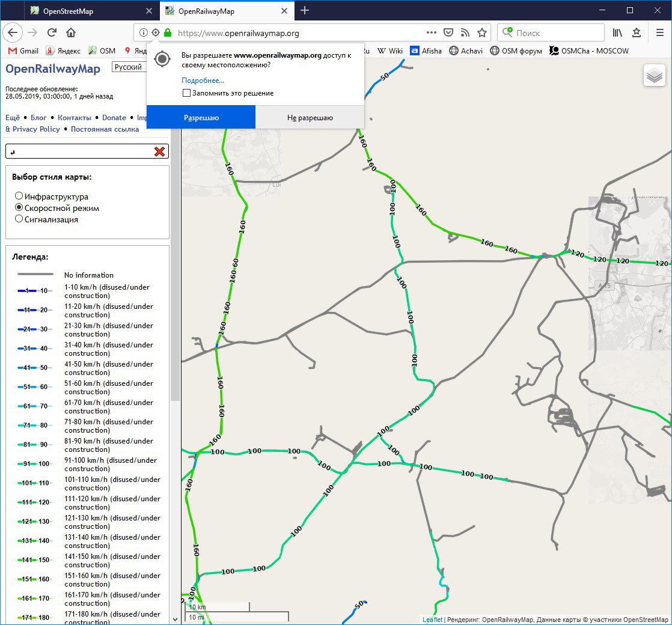
Task: Open page actions three-dots menu
Action: point(432,32)
